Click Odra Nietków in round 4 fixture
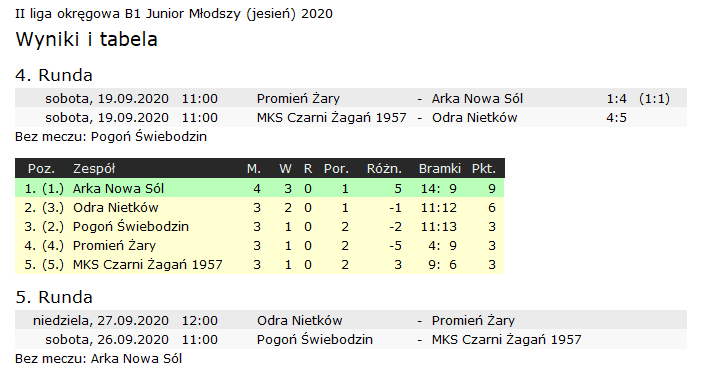The width and height of the screenshot is (702, 375). point(475,118)
